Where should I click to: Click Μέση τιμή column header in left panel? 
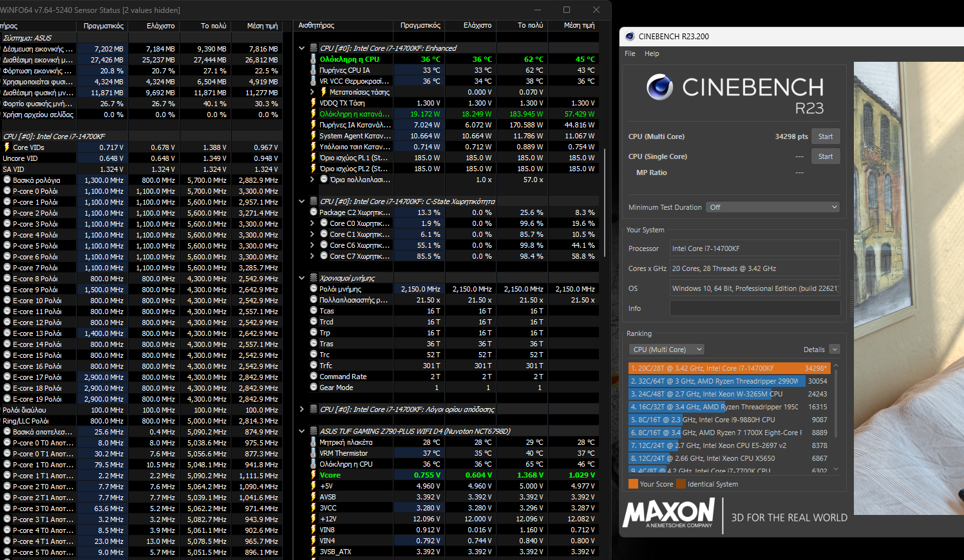263,26
